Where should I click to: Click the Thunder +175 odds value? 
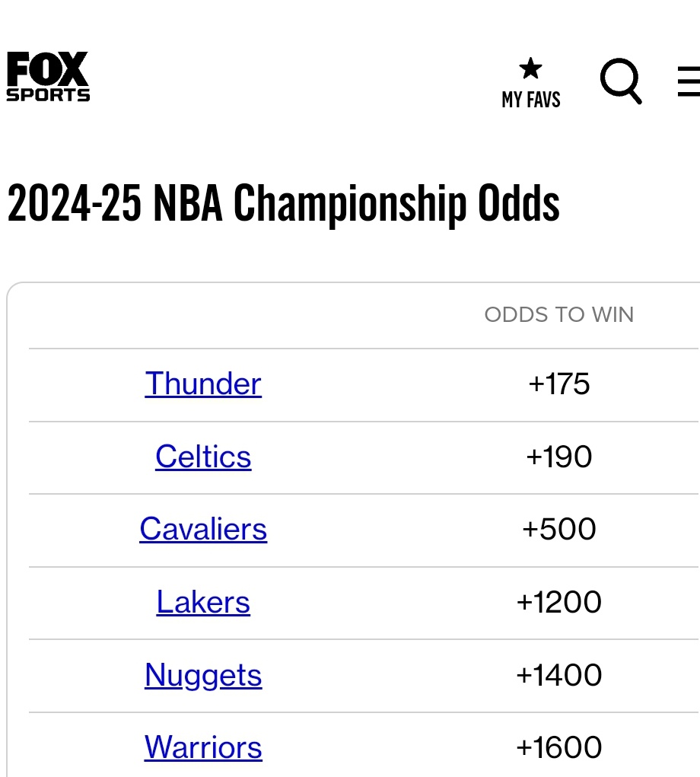click(x=559, y=384)
